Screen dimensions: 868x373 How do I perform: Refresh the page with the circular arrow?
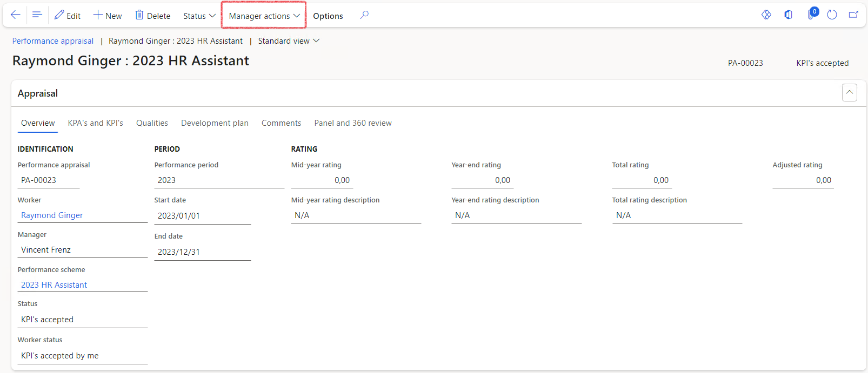pyautogui.click(x=832, y=15)
